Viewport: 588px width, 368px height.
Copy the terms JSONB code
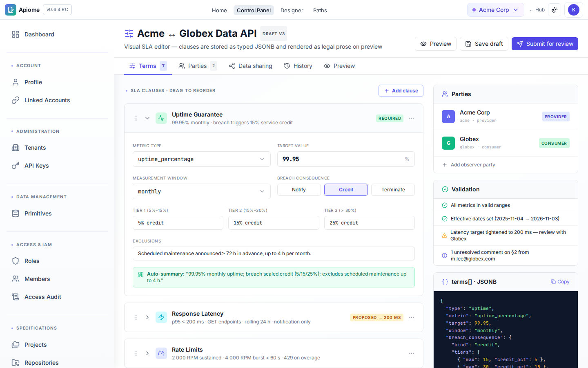point(560,282)
